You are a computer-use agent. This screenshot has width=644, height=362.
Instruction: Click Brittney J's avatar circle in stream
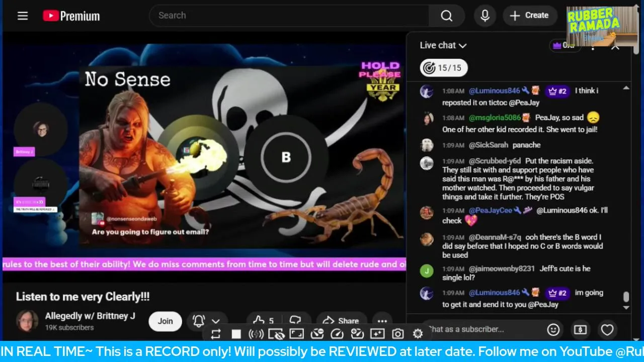pyautogui.click(x=41, y=130)
